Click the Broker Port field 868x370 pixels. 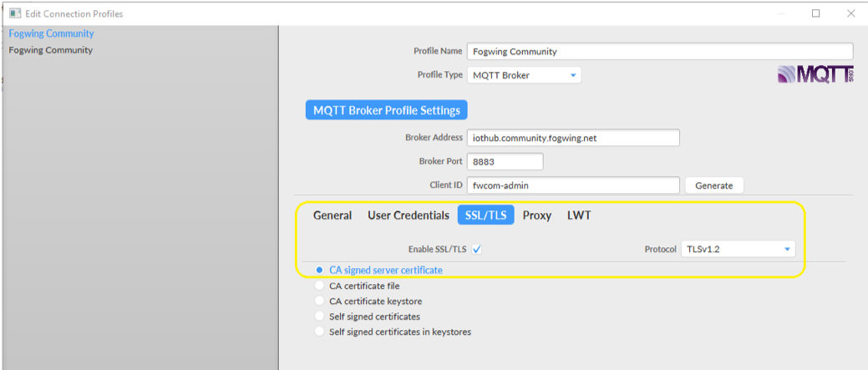click(505, 161)
